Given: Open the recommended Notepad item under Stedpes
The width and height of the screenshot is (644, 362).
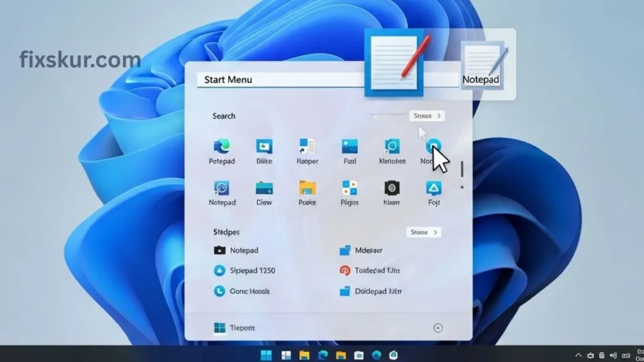Looking at the screenshot, I should pos(236,250).
